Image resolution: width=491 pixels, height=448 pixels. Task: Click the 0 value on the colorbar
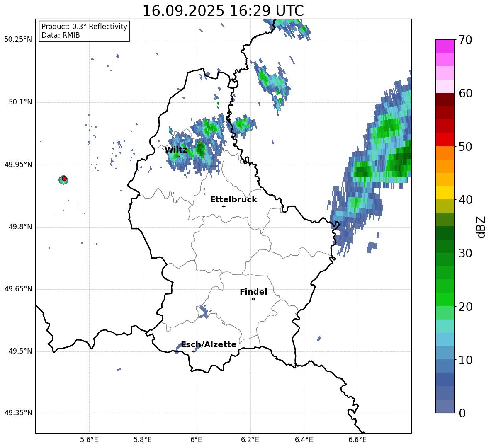[462, 413]
